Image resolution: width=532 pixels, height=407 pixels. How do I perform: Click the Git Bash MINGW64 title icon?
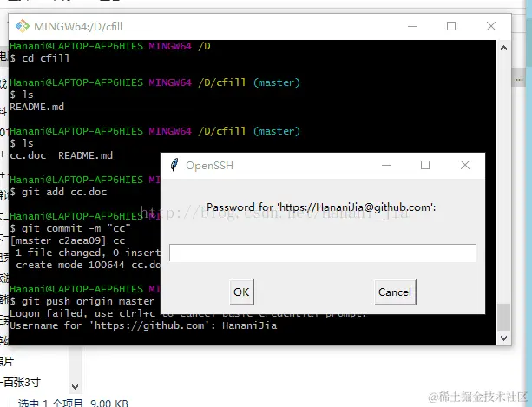click(x=23, y=26)
